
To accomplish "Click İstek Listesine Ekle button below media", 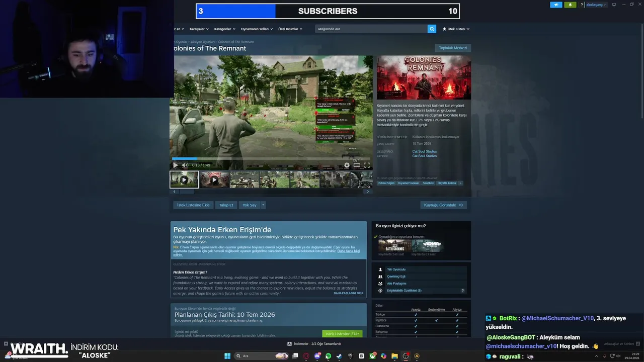I will point(193,205).
